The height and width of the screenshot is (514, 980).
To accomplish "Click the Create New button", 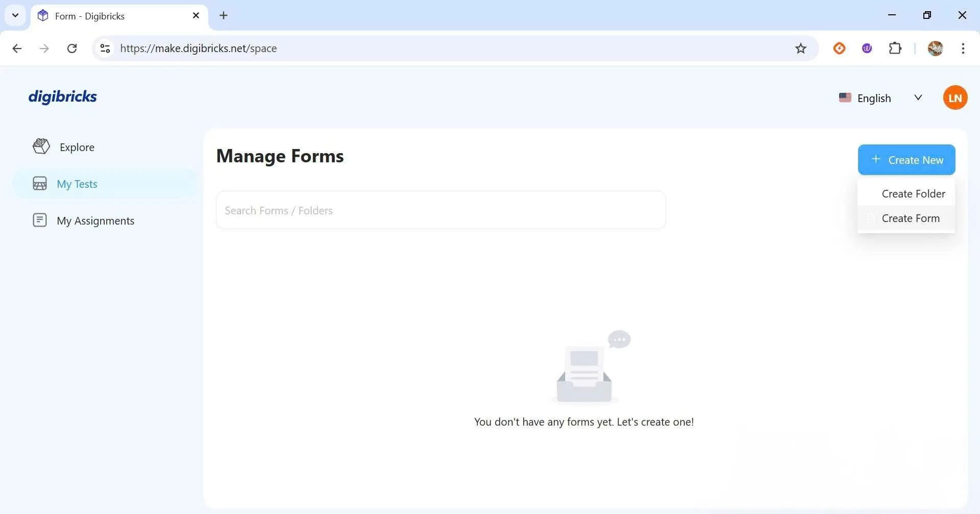I will click(906, 160).
